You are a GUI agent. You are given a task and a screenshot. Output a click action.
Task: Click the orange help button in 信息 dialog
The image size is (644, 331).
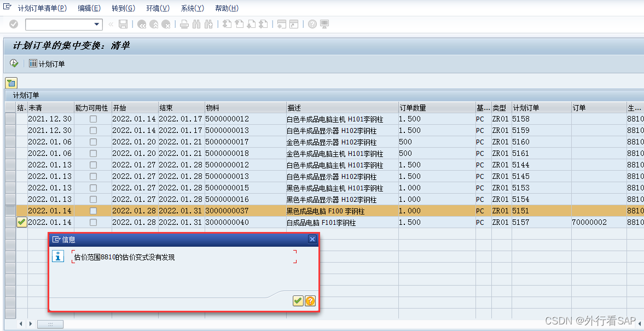click(x=310, y=301)
